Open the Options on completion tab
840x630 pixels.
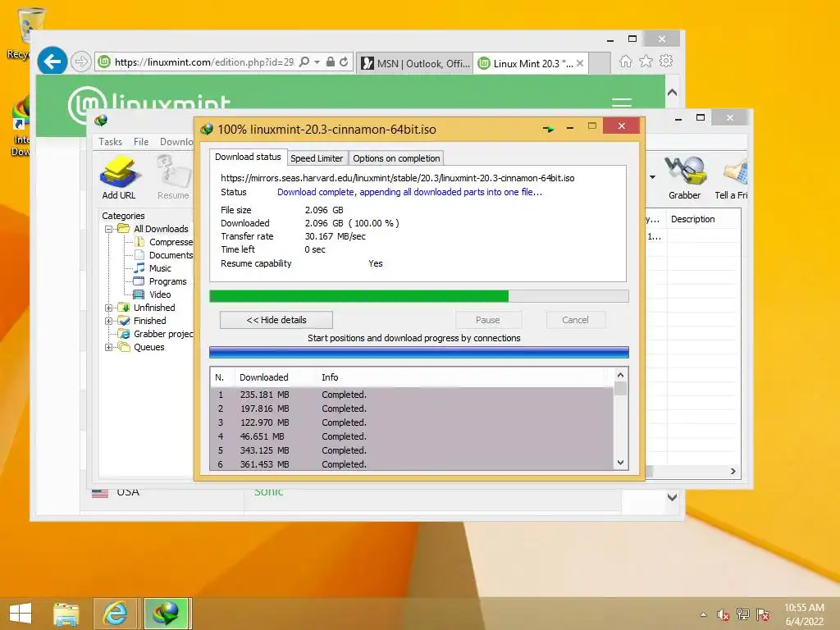[x=396, y=158]
